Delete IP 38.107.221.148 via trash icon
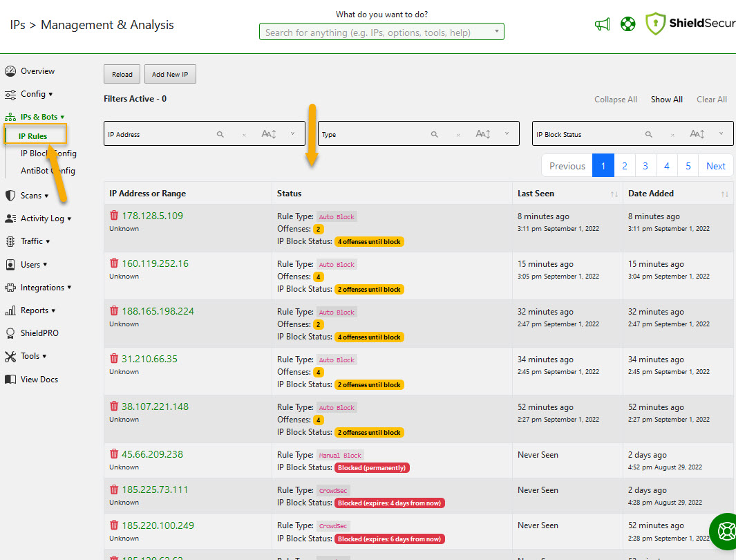This screenshot has width=736, height=560. coord(113,406)
